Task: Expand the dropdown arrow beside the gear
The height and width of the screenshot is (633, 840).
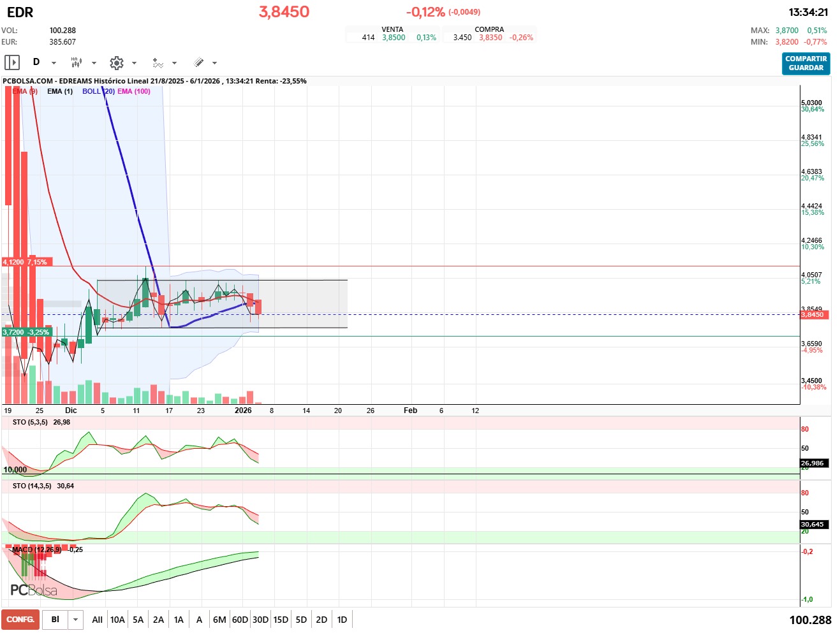Action: (x=134, y=63)
